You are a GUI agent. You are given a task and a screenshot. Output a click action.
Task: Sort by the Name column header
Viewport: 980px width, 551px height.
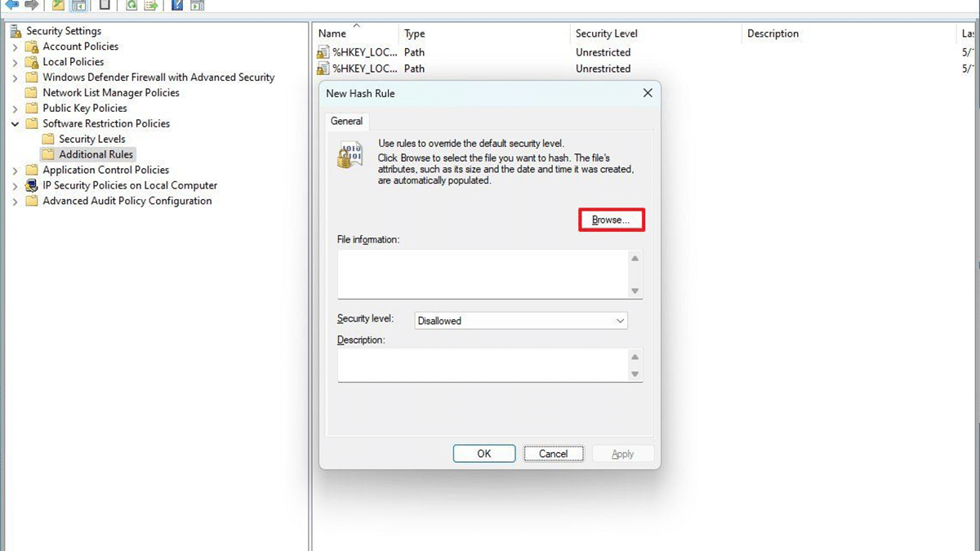click(355, 33)
